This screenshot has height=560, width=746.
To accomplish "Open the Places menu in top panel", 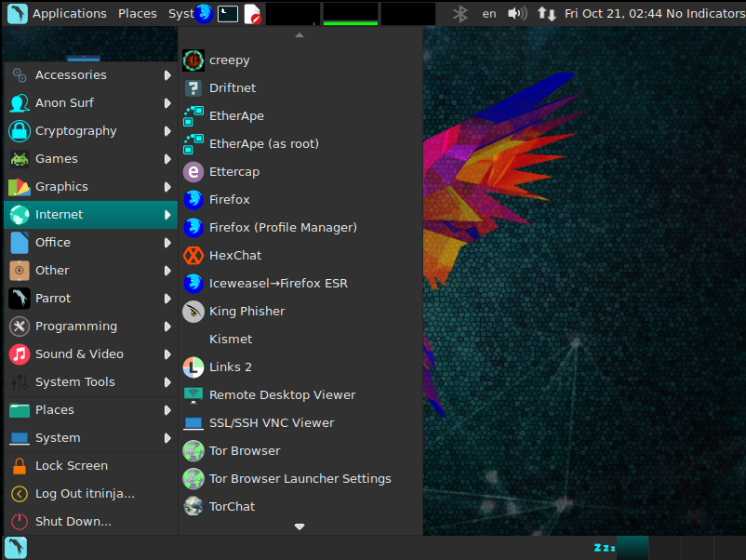I will click(x=138, y=13).
